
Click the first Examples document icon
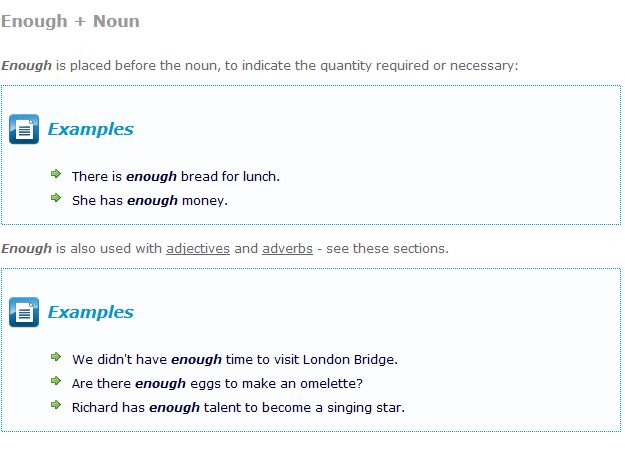24,129
